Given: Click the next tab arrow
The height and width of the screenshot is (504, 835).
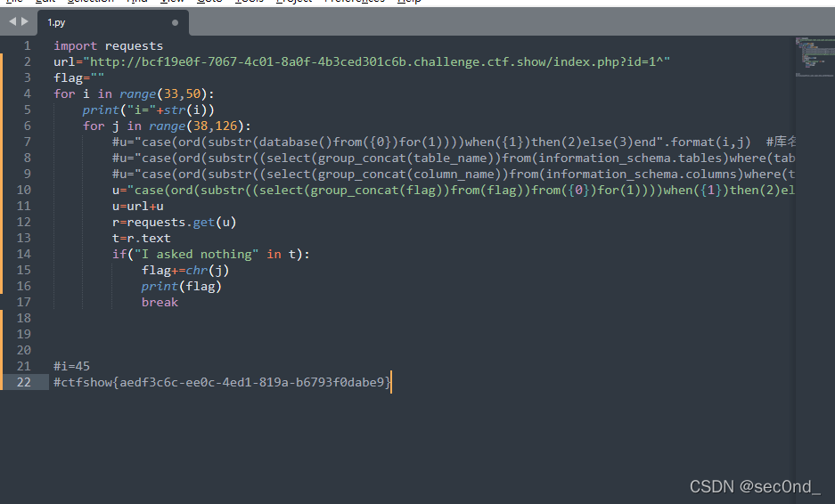Looking at the screenshot, I should tap(24, 22).
